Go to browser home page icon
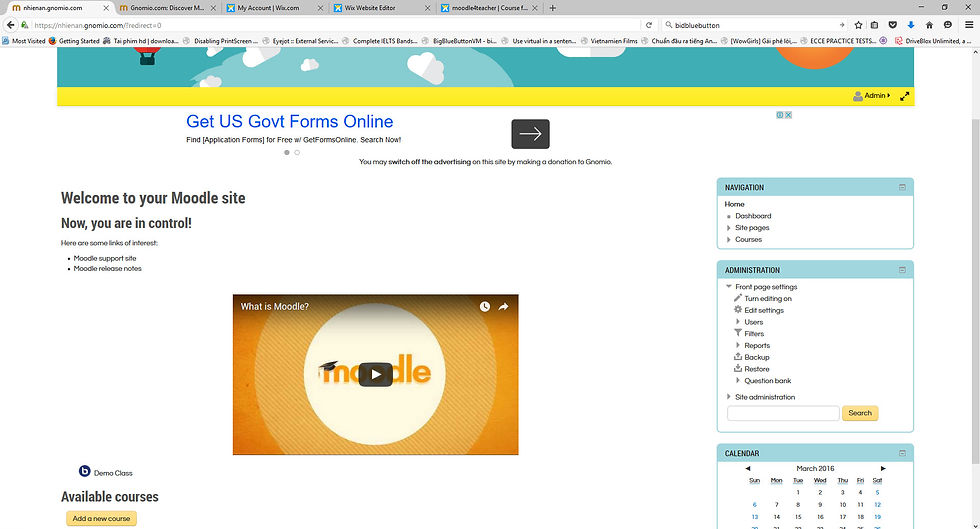 [929, 25]
